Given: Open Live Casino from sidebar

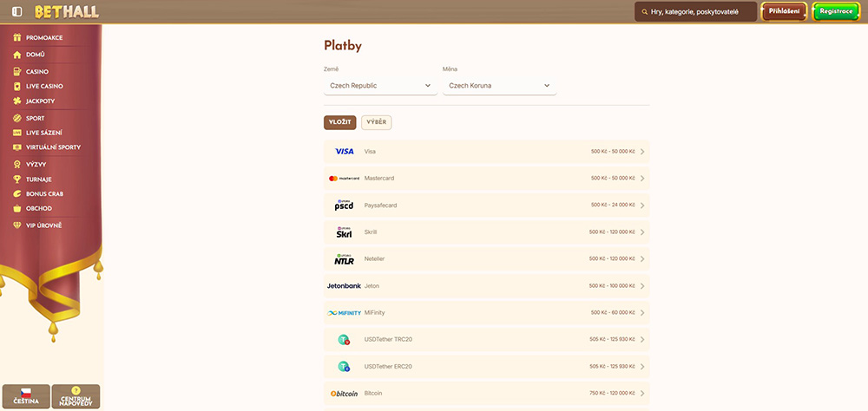Looking at the screenshot, I should click(43, 86).
